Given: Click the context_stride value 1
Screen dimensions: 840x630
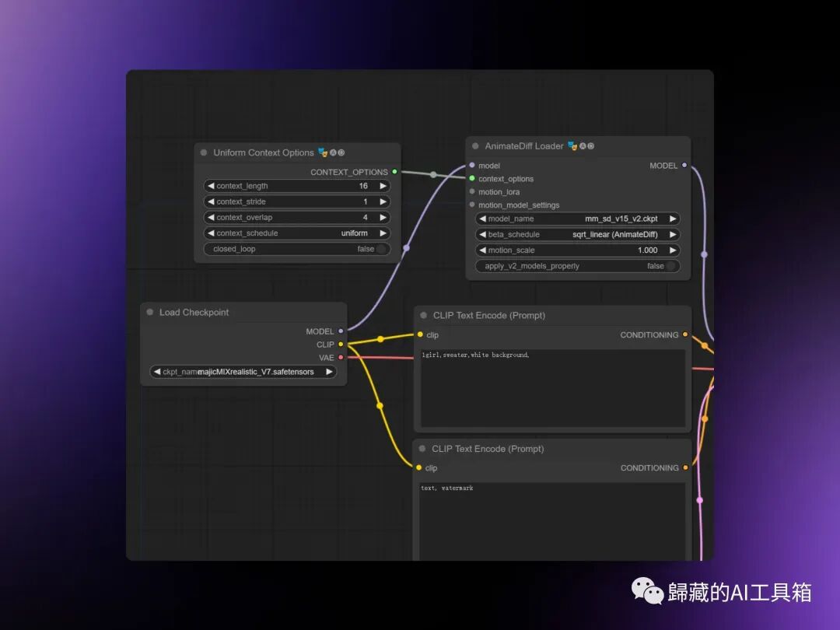Looking at the screenshot, I should click(366, 202).
